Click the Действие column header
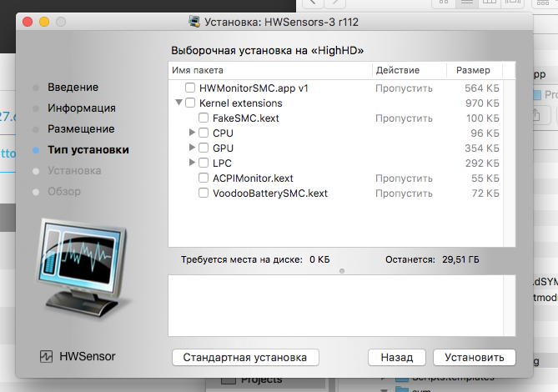 pos(410,70)
